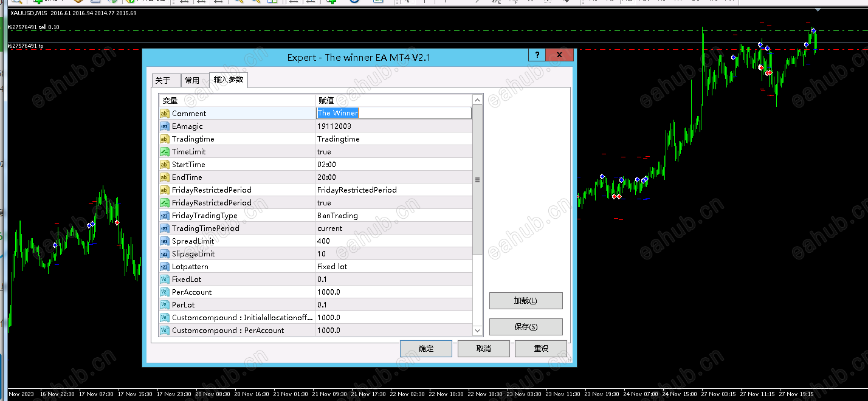Click the 重设 reset button
Viewport: 868px width, 401px height.
(541, 349)
